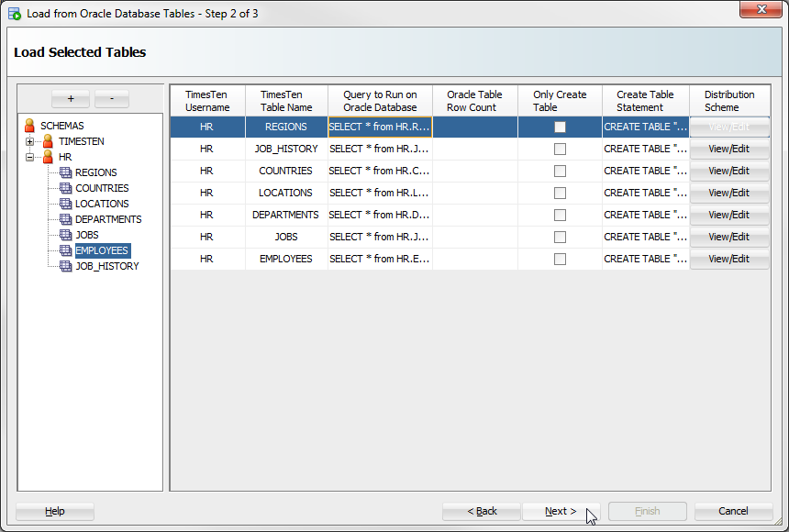Close the Load from Oracle dialog
Viewport: 789px width, 532px height.
point(761,9)
